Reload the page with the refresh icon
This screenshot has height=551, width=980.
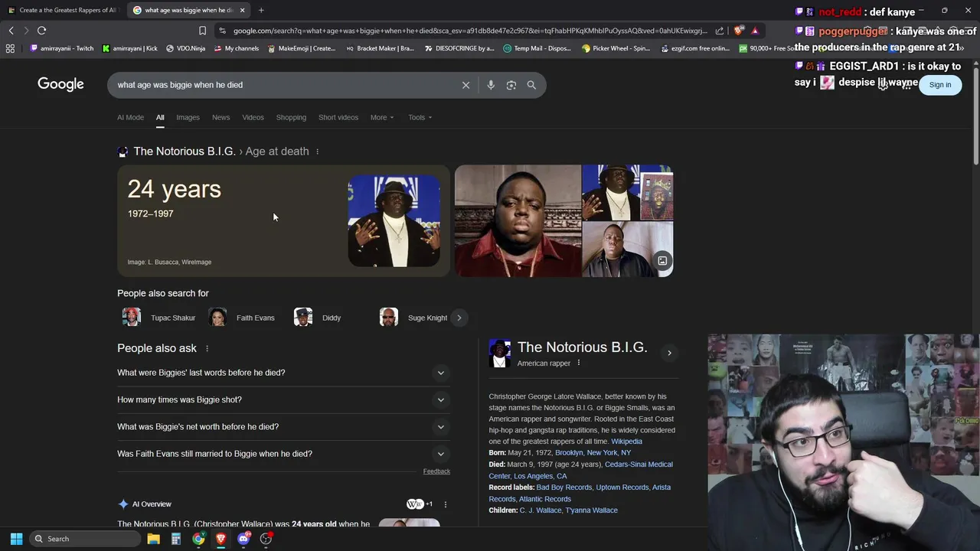coord(41,31)
